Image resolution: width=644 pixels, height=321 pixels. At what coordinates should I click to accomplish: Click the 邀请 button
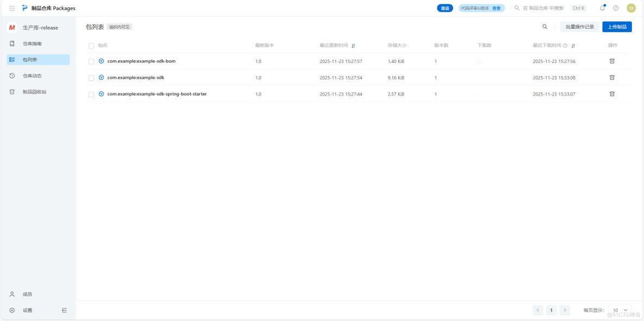click(445, 8)
